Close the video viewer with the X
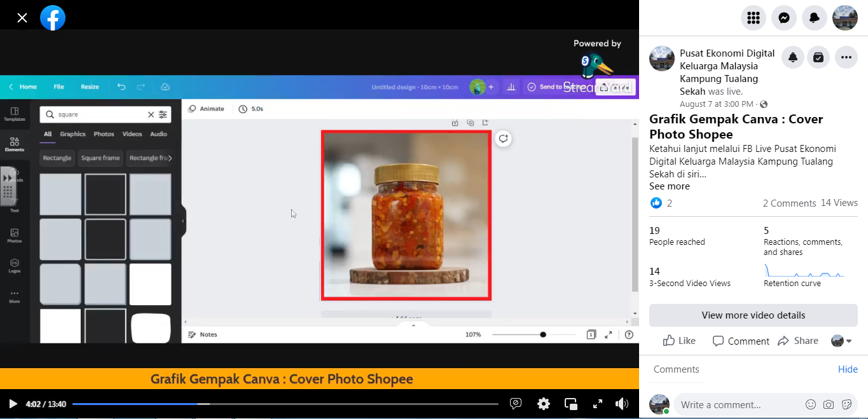Screen dimensions: 868x419 pos(22,18)
